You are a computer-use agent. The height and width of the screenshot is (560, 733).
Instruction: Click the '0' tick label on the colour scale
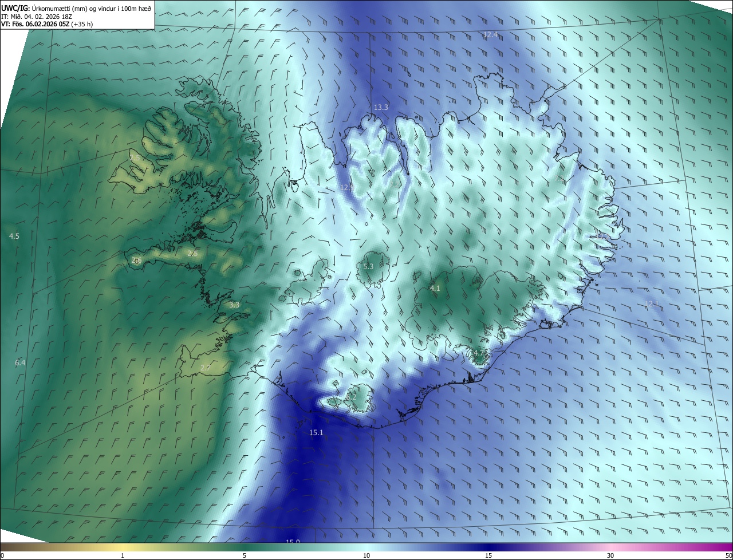[x=2, y=555]
